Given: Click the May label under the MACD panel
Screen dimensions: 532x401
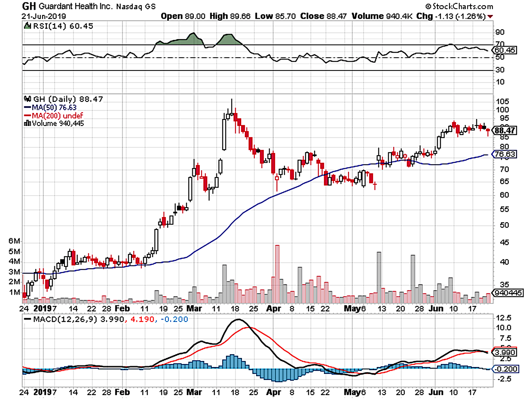Looking at the screenshot, I should point(353,392).
